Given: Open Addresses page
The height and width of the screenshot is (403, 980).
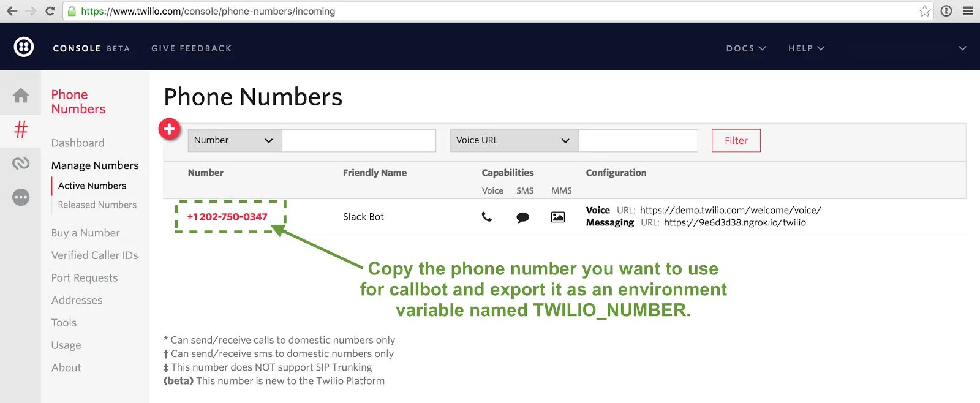Looking at the screenshot, I should (x=77, y=300).
